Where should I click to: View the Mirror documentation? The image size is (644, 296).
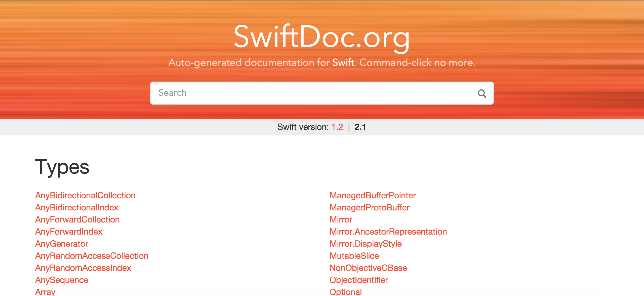point(341,219)
